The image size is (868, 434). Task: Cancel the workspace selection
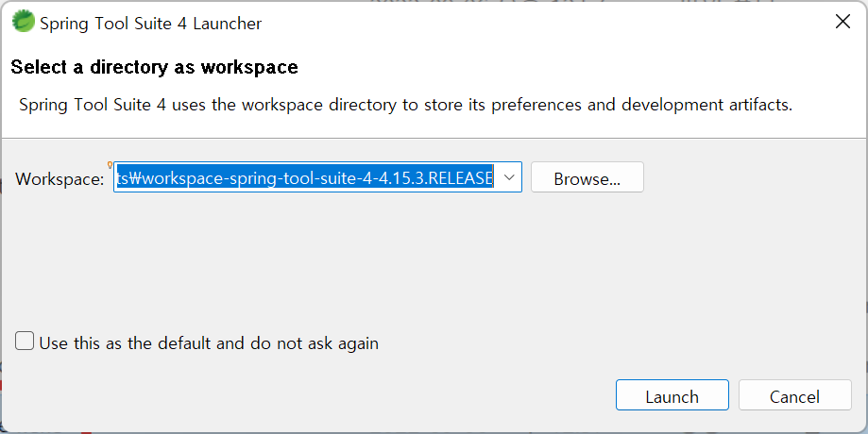pos(795,394)
